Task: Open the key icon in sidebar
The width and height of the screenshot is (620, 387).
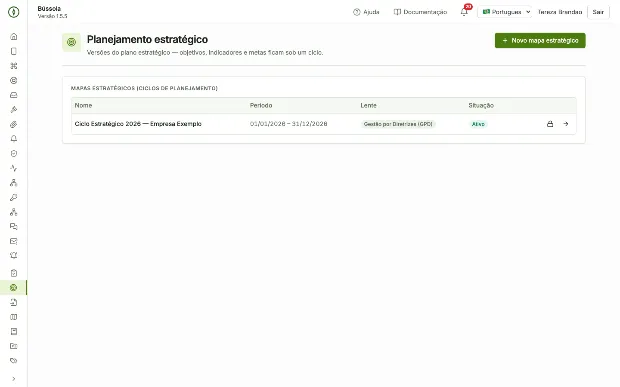Action: point(13,197)
